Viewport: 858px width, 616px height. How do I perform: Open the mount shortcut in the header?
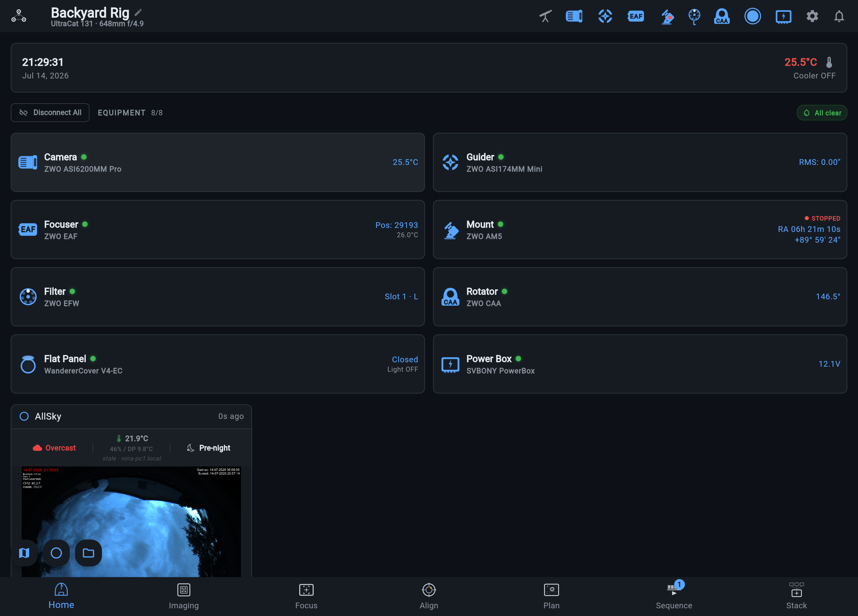(667, 17)
